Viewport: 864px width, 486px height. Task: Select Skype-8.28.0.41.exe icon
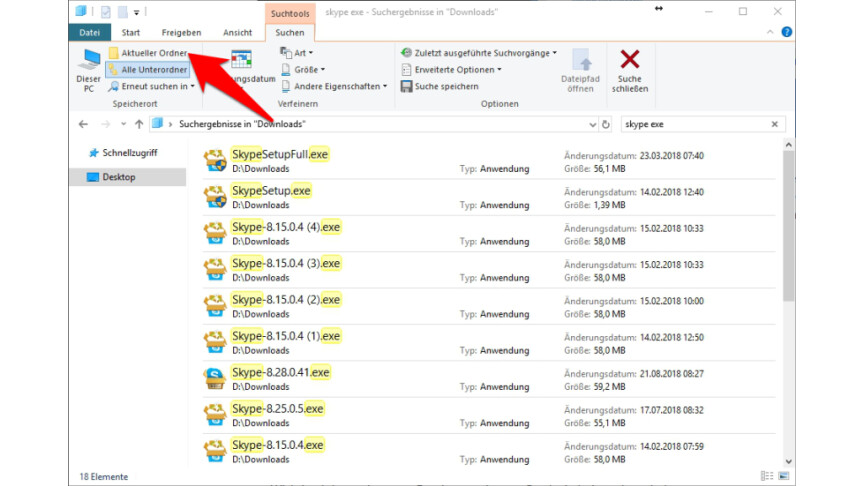[215, 379]
